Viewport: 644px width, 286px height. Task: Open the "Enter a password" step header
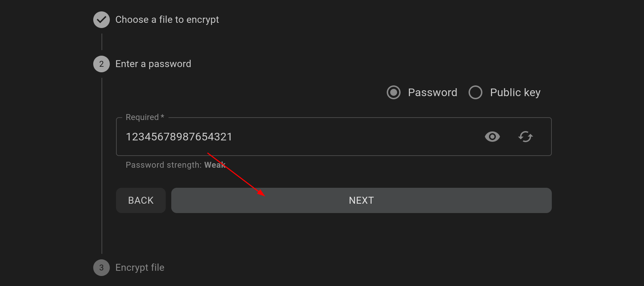(x=153, y=64)
